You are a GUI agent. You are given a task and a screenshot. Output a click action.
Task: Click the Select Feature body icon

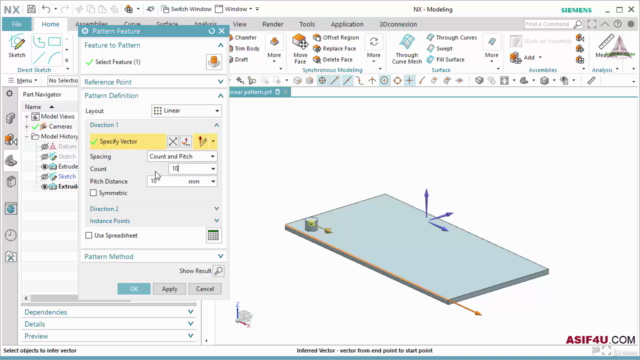click(213, 62)
